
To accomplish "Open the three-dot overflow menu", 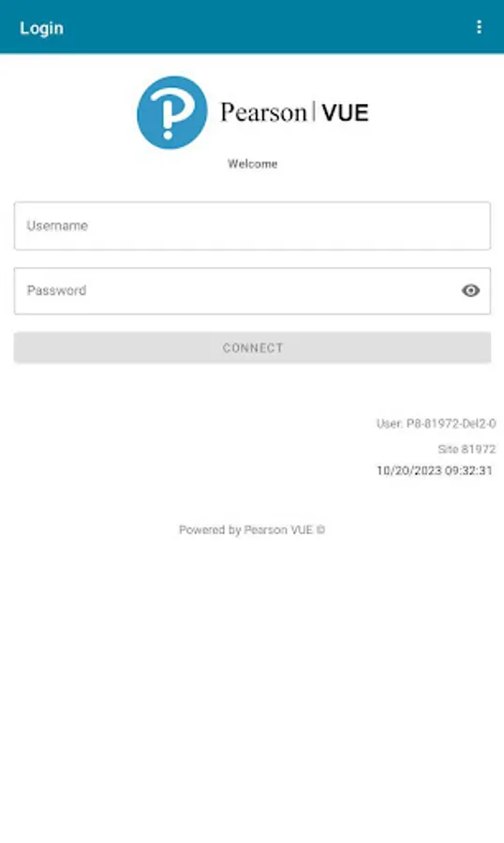I will 479,27.
